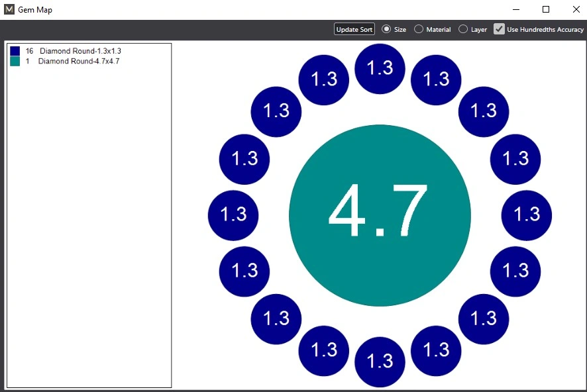Click the Gem Map title text
This screenshot has width=587, height=392.
(35, 10)
